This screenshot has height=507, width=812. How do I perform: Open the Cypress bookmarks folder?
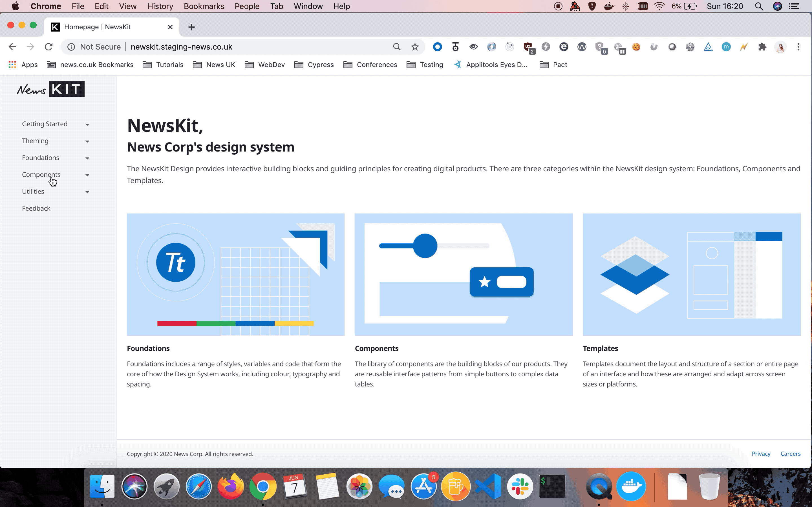coord(314,65)
